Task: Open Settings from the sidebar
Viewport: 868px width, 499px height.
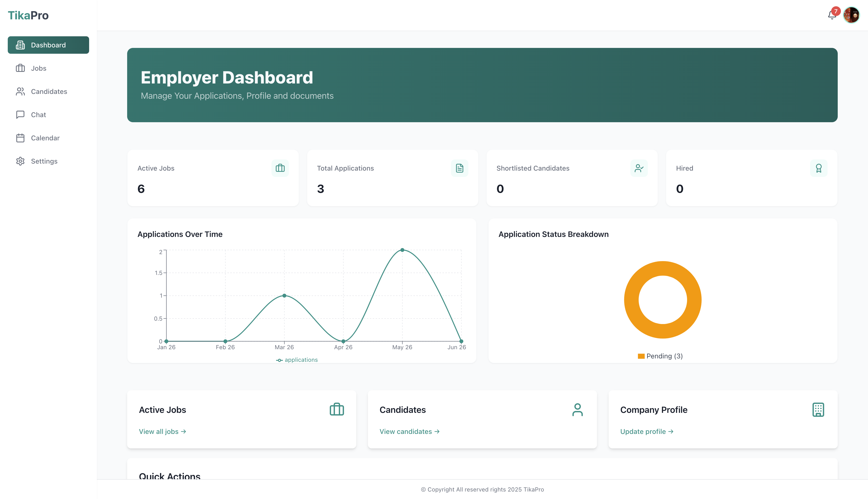Action: 48,161
